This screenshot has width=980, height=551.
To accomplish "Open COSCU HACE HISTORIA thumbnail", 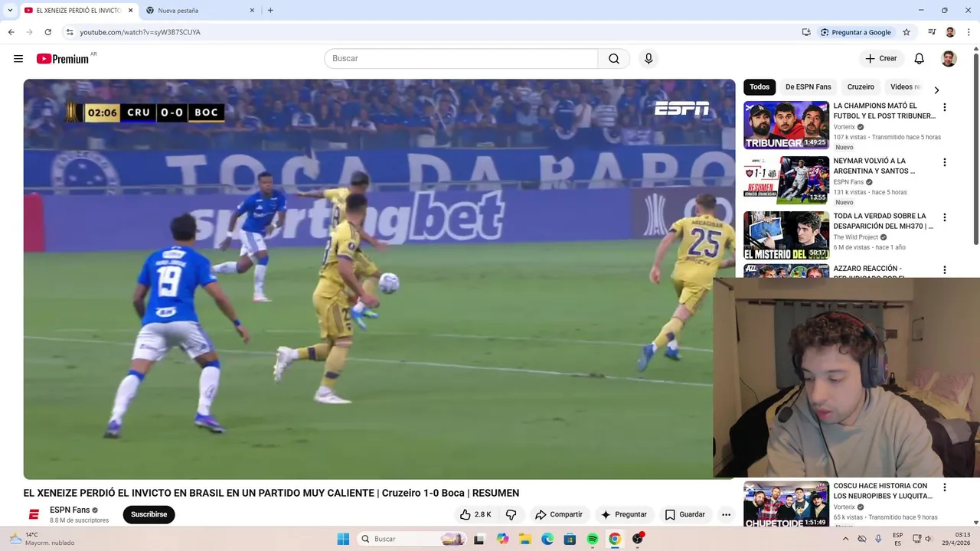I will point(786,504).
